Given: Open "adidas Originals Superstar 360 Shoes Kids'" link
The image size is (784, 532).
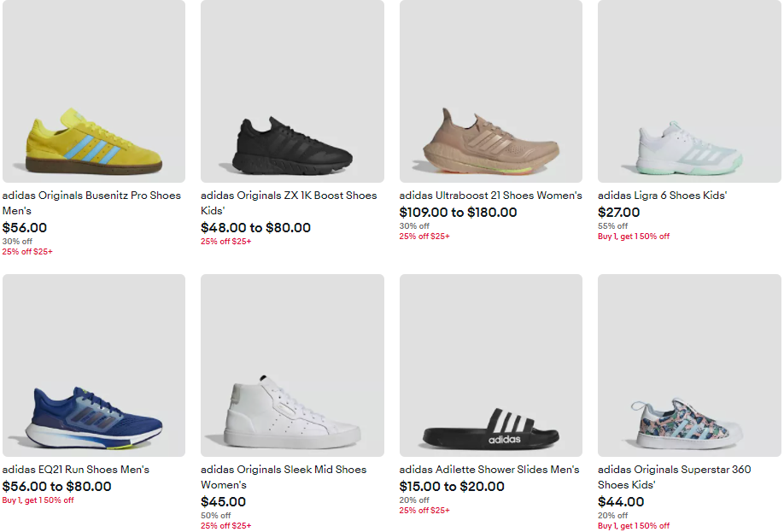Looking at the screenshot, I should [x=674, y=477].
